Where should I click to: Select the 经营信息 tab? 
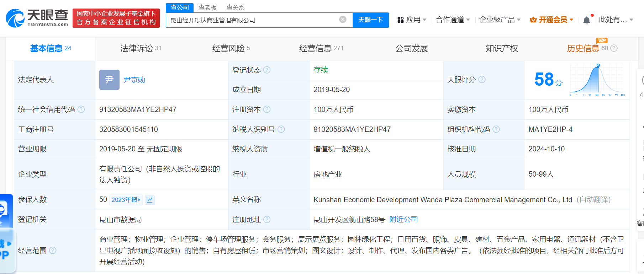click(x=321, y=48)
